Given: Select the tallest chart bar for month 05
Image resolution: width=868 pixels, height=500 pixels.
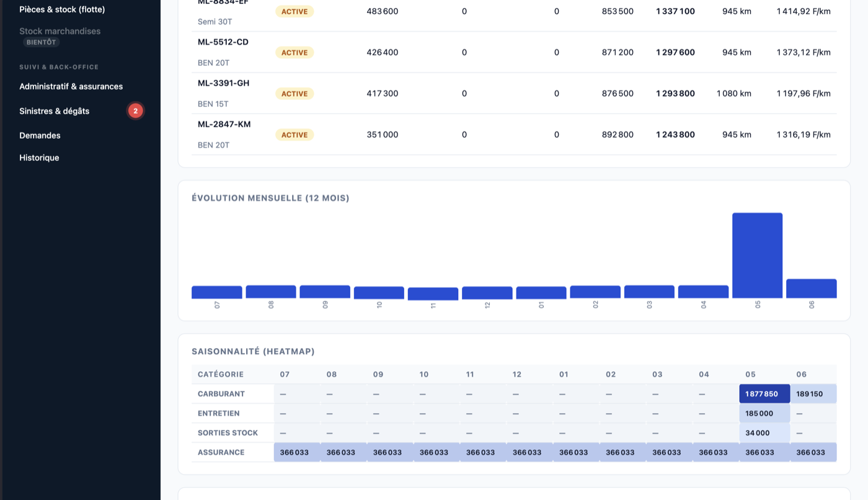Looking at the screenshot, I should [757, 256].
